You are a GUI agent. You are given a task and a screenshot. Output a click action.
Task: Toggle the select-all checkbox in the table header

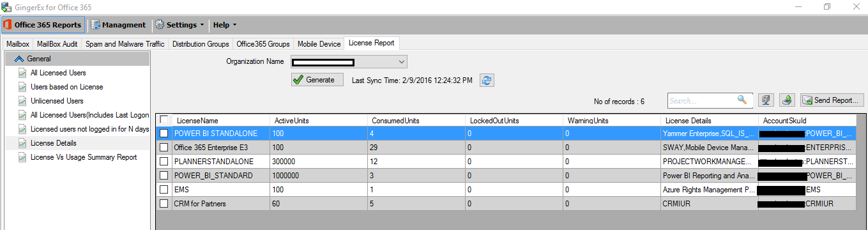[164, 119]
